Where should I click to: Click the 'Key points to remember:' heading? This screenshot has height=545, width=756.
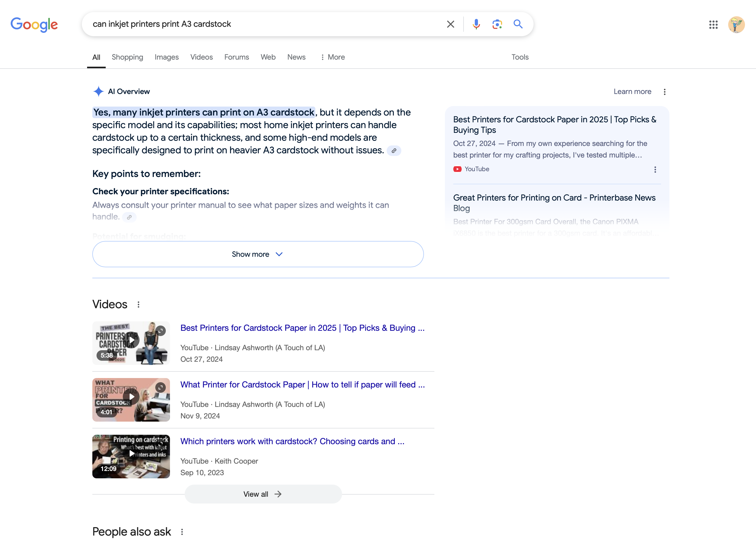pos(146,174)
